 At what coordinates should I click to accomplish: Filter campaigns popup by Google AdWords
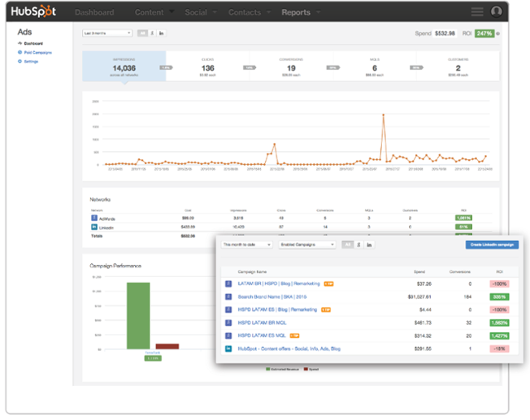coord(358,245)
